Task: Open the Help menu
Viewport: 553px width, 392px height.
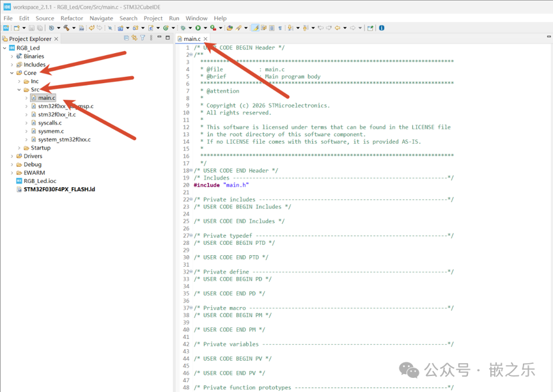Action: 220,18
